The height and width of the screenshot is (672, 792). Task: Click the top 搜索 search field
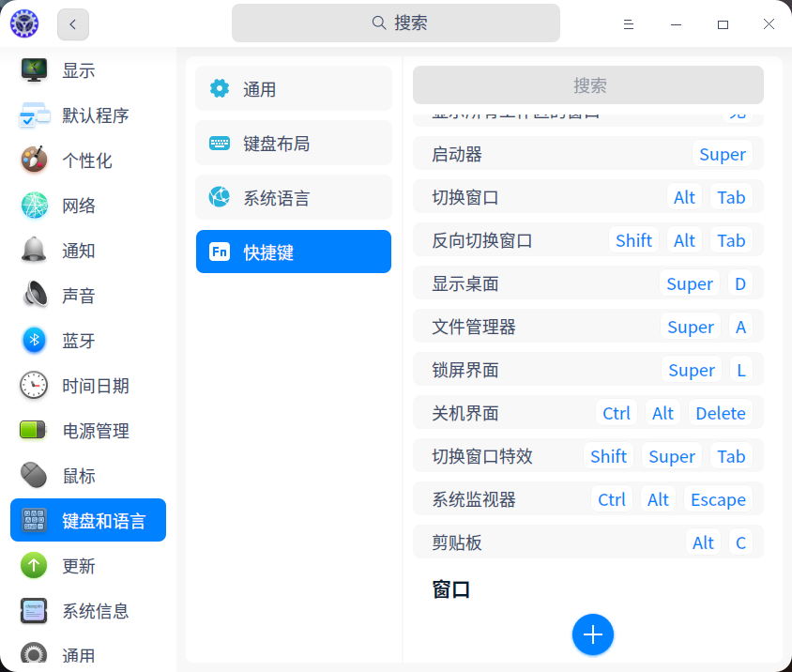[x=396, y=22]
